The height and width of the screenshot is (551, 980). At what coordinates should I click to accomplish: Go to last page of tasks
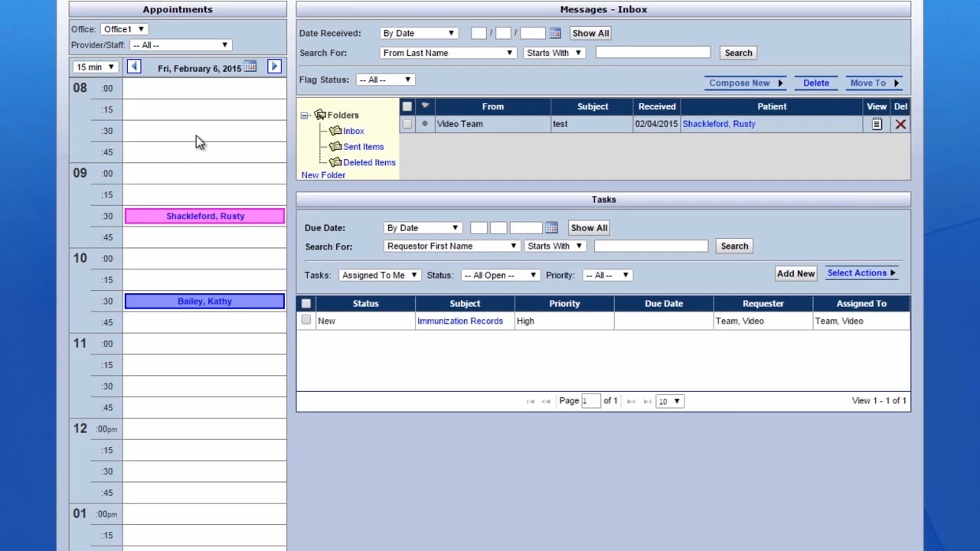[x=648, y=401]
